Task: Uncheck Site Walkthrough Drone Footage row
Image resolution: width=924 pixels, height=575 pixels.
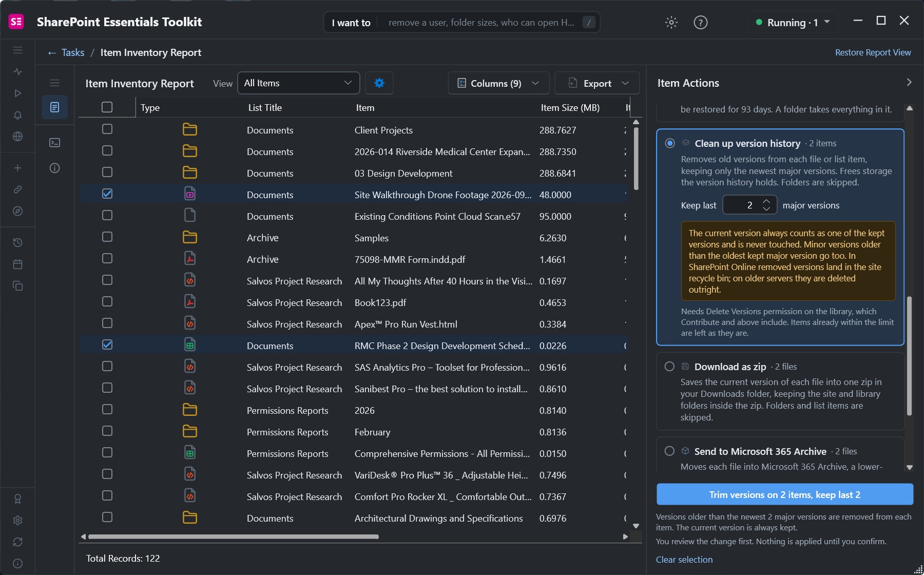Action: pos(107,194)
